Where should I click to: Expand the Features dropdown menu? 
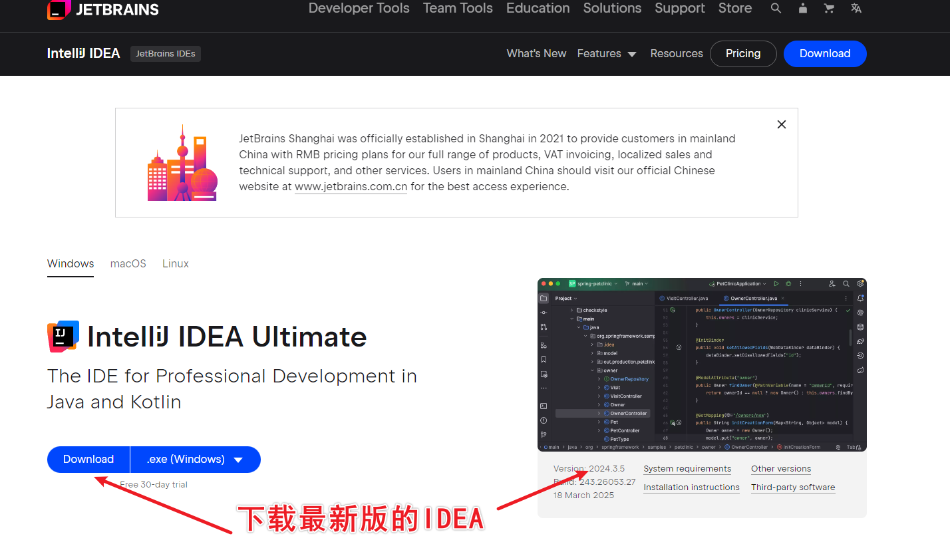[606, 54]
